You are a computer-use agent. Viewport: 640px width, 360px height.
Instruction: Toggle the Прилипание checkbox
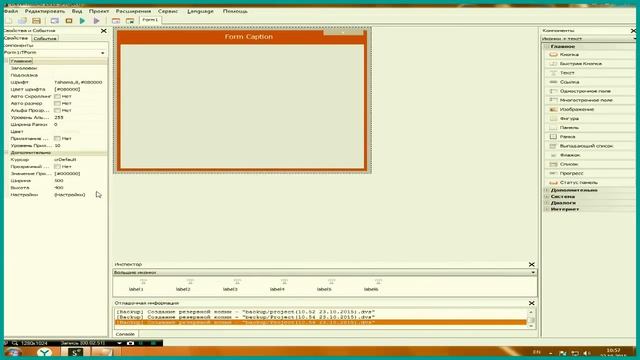[x=57, y=138]
